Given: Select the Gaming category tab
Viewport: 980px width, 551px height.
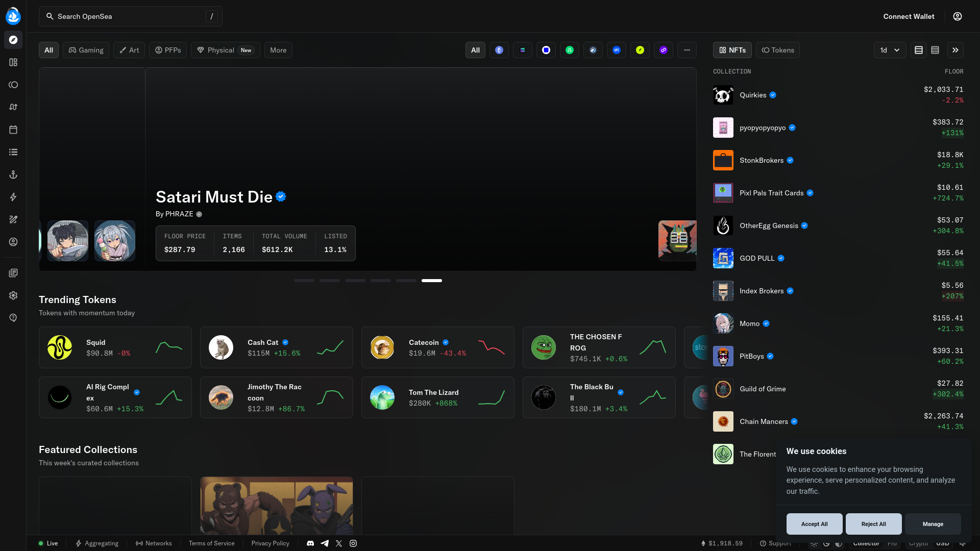Looking at the screenshot, I should (86, 50).
